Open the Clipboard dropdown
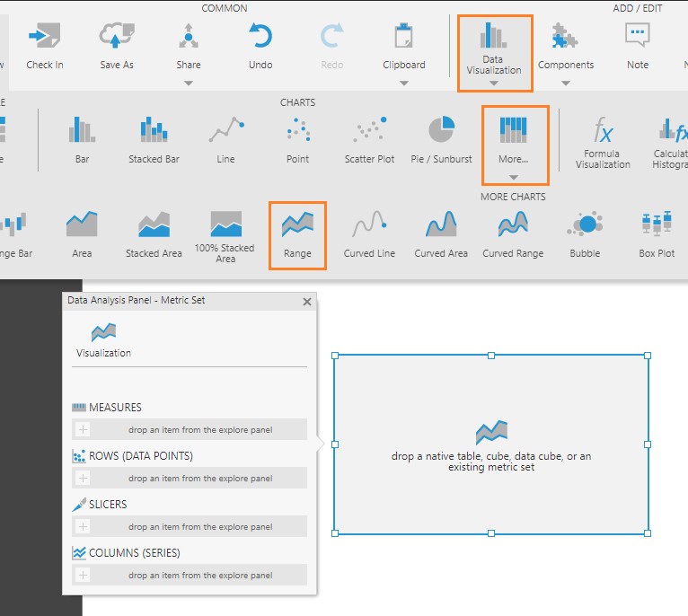 point(404,84)
